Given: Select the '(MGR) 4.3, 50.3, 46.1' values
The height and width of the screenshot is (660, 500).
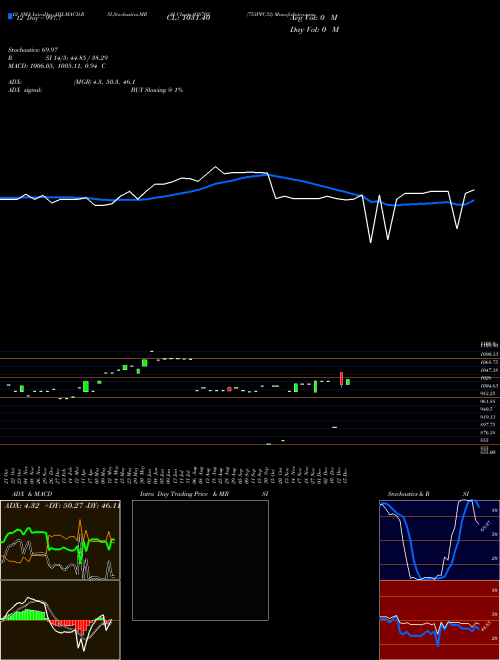Looking at the screenshot, I should pos(104,82).
